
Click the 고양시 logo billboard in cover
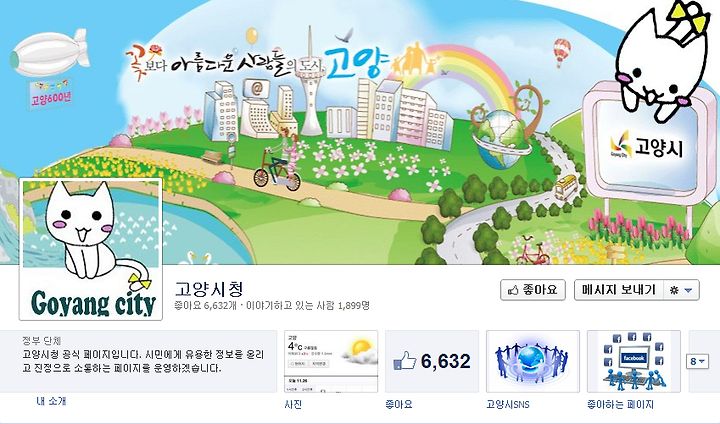coord(645,146)
